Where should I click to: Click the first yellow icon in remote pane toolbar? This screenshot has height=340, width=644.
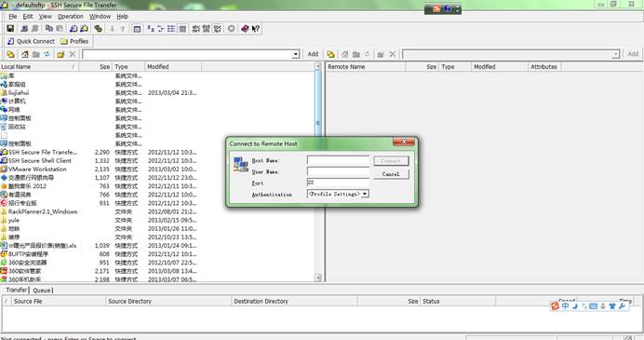[x=330, y=54]
